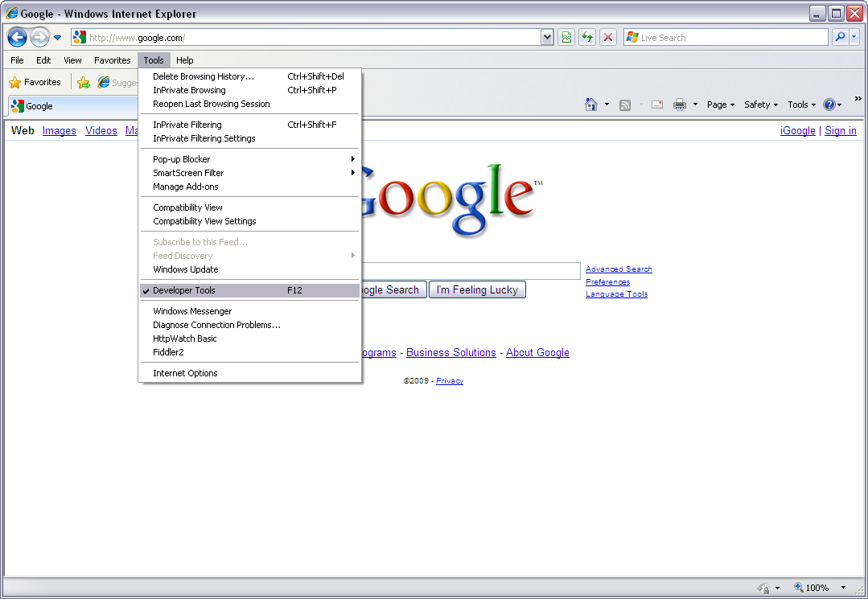Click the Live Search magnifier button
868x599 pixels.
(841, 37)
